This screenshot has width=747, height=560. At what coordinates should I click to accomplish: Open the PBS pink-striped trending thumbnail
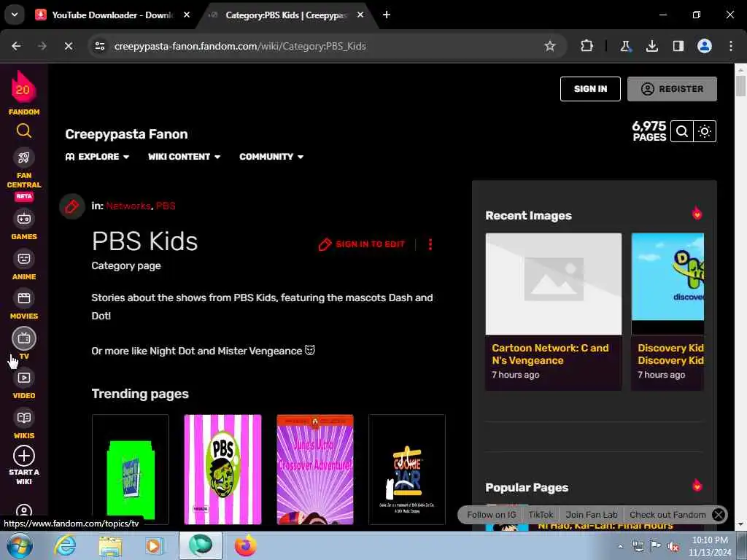[x=222, y=469]
